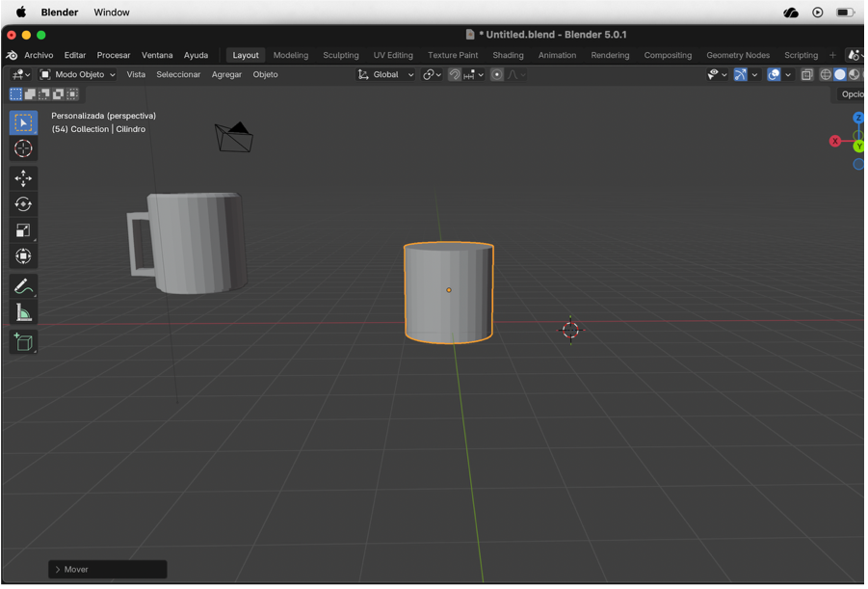
Task: Select the Move tool in the toolbar
Action: click(23, 178)
